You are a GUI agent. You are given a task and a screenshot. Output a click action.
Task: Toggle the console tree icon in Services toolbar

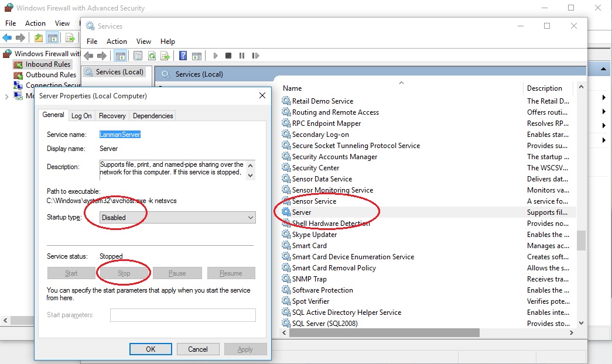pyautogui.click(x=120, y=56)
